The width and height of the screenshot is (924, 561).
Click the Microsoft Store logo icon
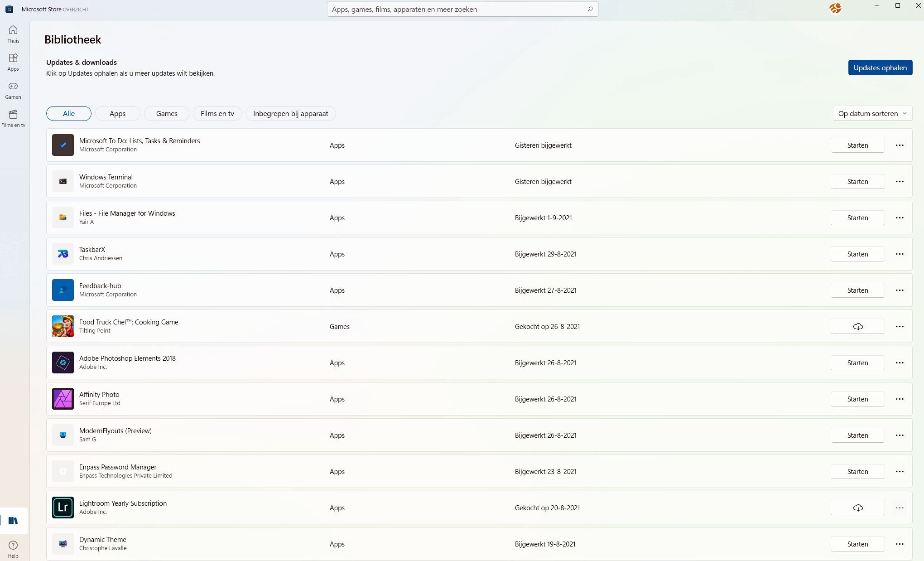click(9, 9)
